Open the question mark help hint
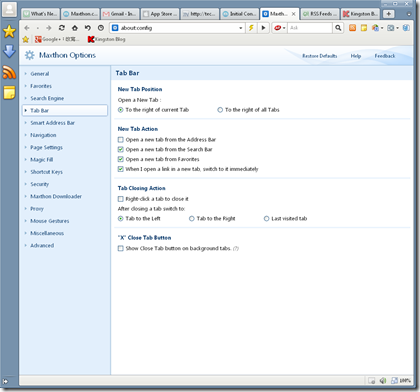This screenshot has height=392, width=420. click(236, 249)
